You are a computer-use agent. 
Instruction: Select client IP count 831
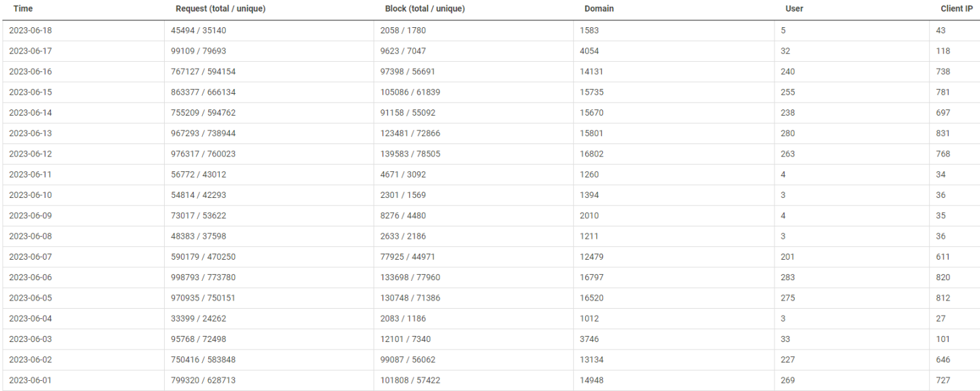pos(943,133)
